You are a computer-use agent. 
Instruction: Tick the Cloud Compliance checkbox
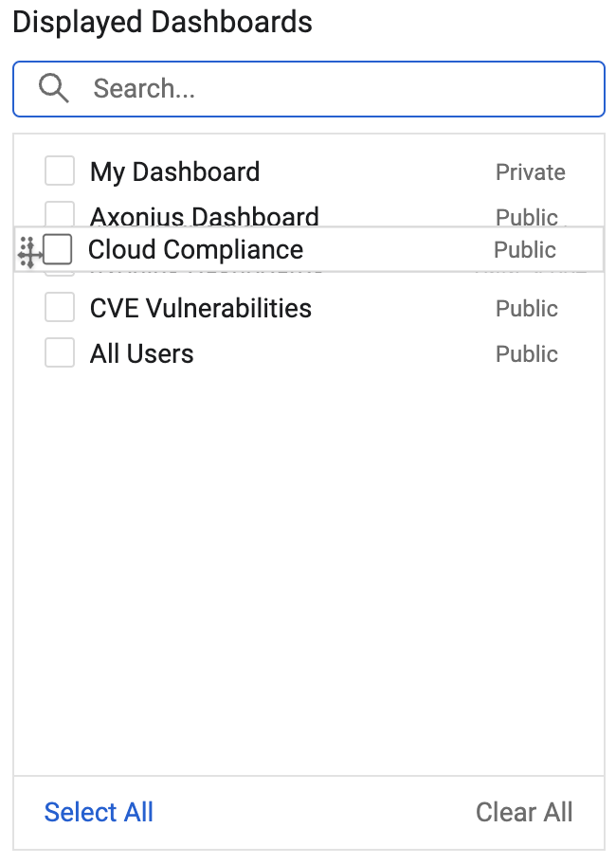pyautogui.click(x=58, y=249)
